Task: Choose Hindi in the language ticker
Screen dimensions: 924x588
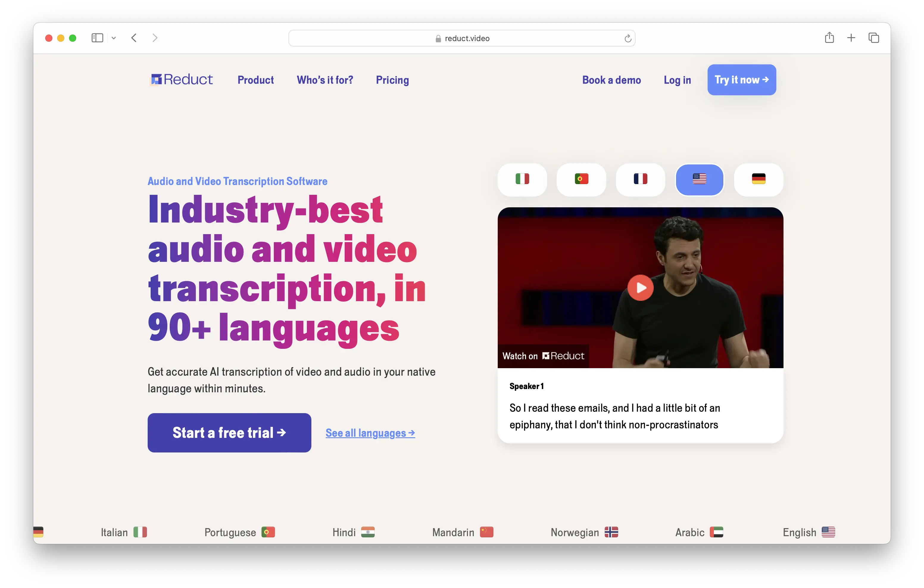Action: pos(353,532)
